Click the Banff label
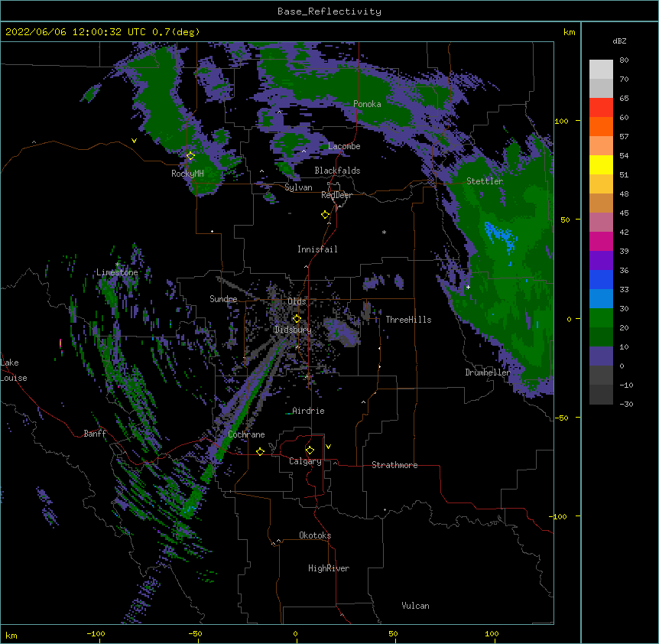659x644 pixels. (x=95, y=434)
